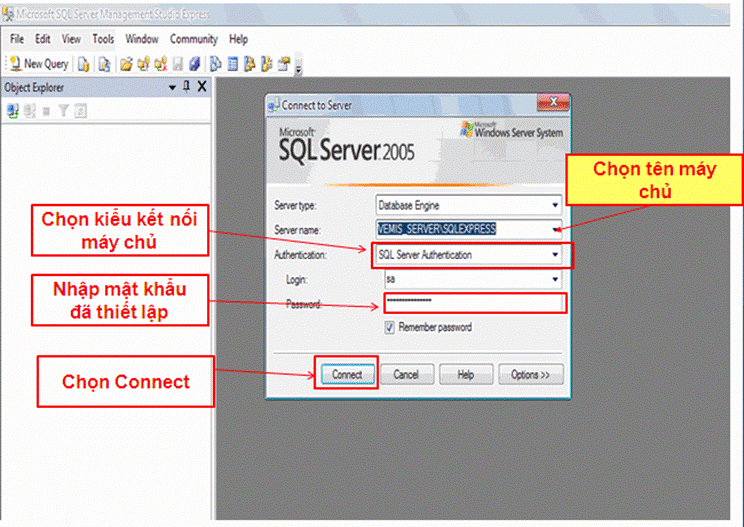Click the Database Engine Query icon
Viewport: 744px width, 527px height.
coord(84,64)
